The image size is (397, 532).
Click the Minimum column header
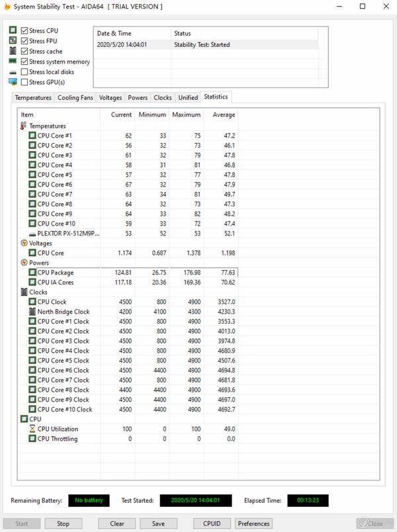152,114
